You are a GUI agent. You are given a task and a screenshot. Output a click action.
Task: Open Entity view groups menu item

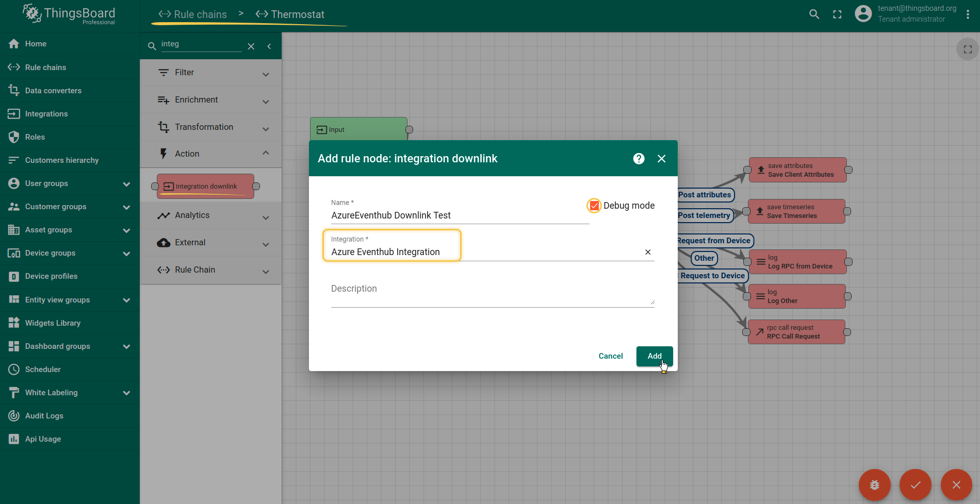70,300
